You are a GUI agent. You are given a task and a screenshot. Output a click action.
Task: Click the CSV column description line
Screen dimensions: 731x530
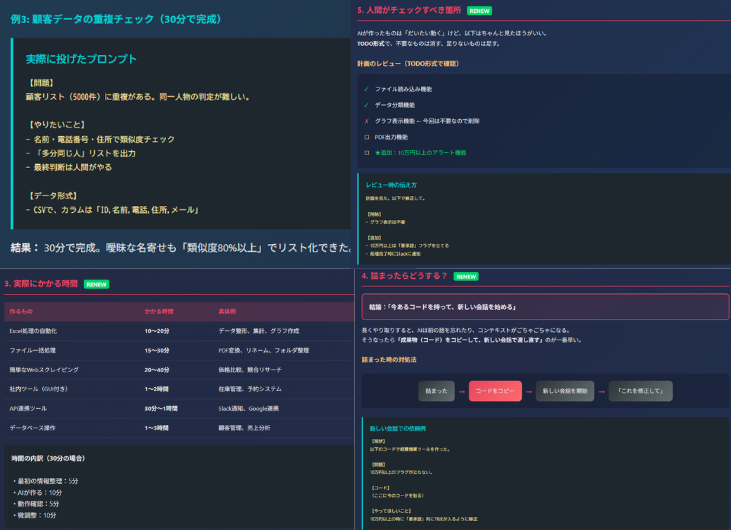(x=113, y=210)
